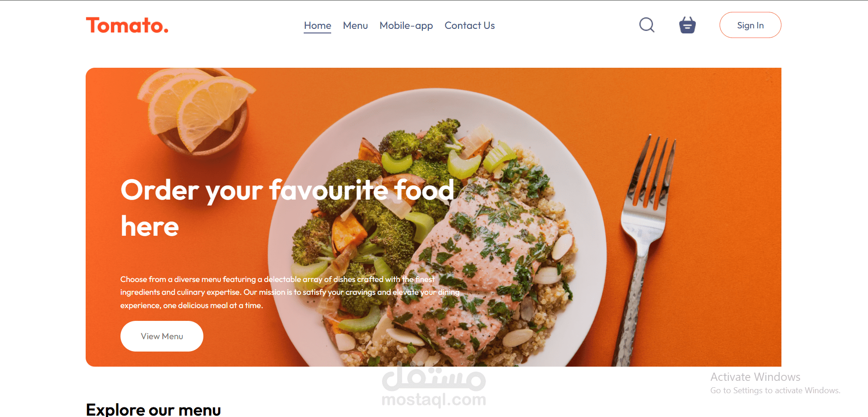Click the Sign In button
This screenshot has height=417, width=868.
click(x=750, y=25)
